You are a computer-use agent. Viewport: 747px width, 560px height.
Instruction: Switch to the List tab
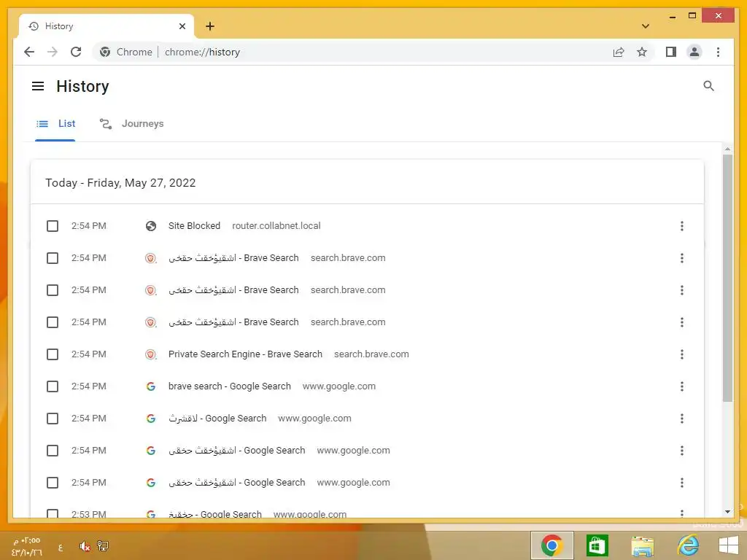(55, 124)
